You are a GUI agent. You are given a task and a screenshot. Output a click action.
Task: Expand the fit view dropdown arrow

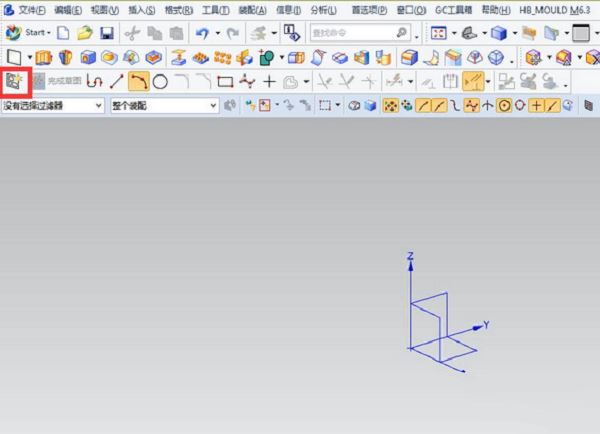pos(454,33)
